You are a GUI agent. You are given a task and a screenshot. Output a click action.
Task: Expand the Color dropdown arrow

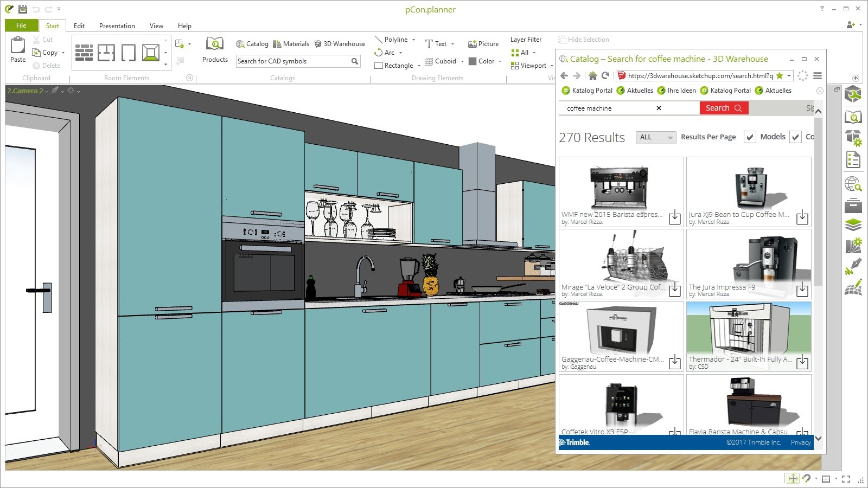coord(500,61)
